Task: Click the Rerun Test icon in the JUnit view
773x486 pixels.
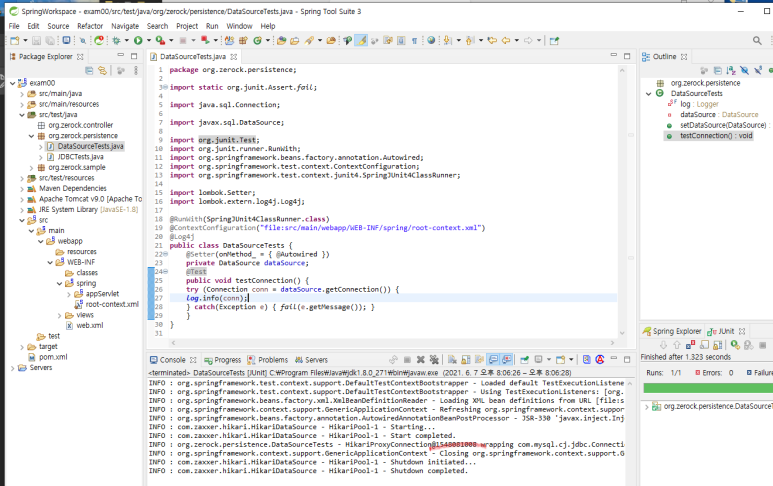Action: pos(736,345)
